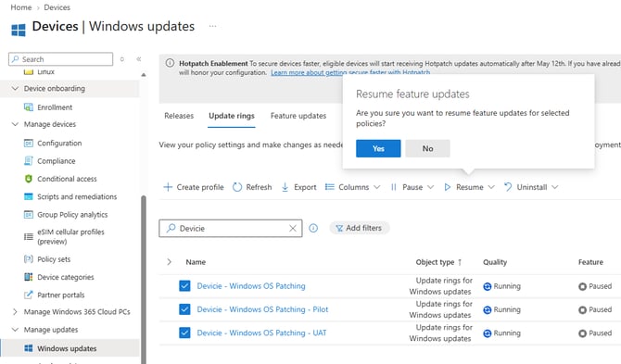Click the sidebar vertical scrollbar
Image resolution: width=621 pixels, height=364 pixels.
(x=144, y=279)
